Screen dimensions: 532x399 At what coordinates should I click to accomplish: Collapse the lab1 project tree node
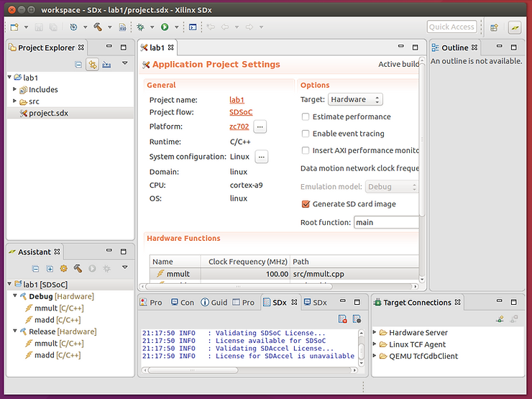point(9,78)
